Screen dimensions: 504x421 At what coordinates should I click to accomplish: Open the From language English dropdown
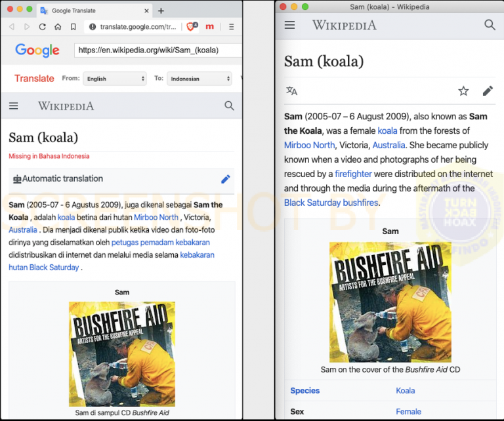[115, 79]
